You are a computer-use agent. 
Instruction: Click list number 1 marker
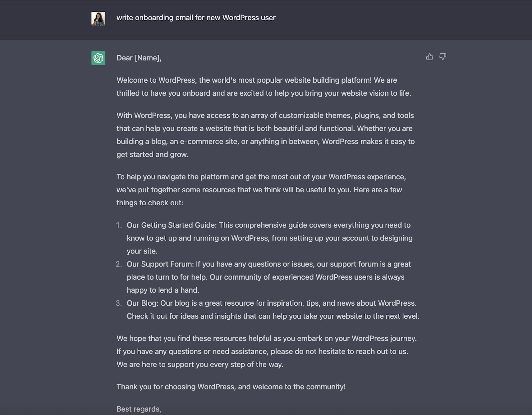coord(119,225)
